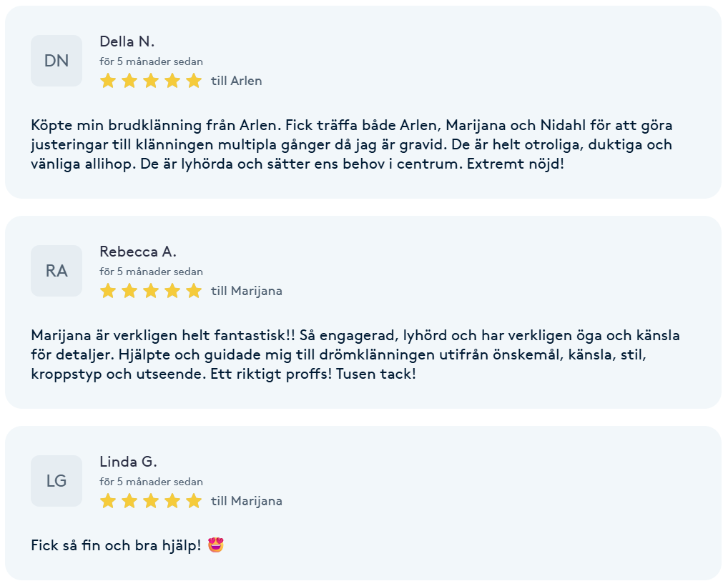Click the LG avatar badge
Image resolution: width=728 pixels, height=586 pixels.
click(x=56, y=481)
